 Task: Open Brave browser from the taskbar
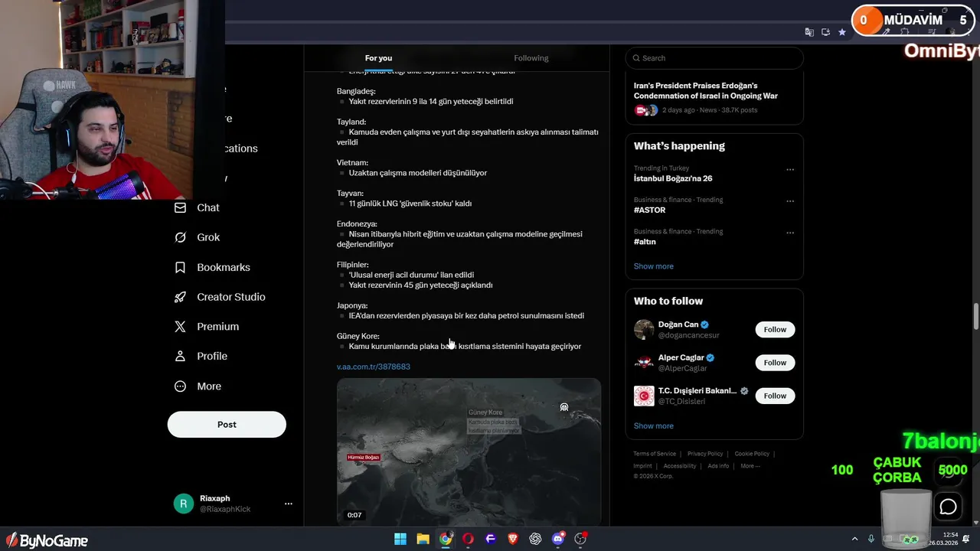coord(513,539)
